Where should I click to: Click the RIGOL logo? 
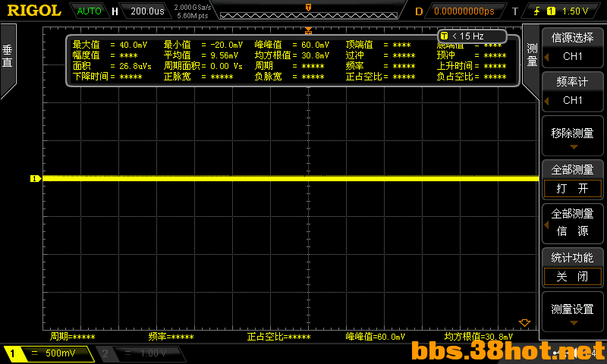click(34, 11)
